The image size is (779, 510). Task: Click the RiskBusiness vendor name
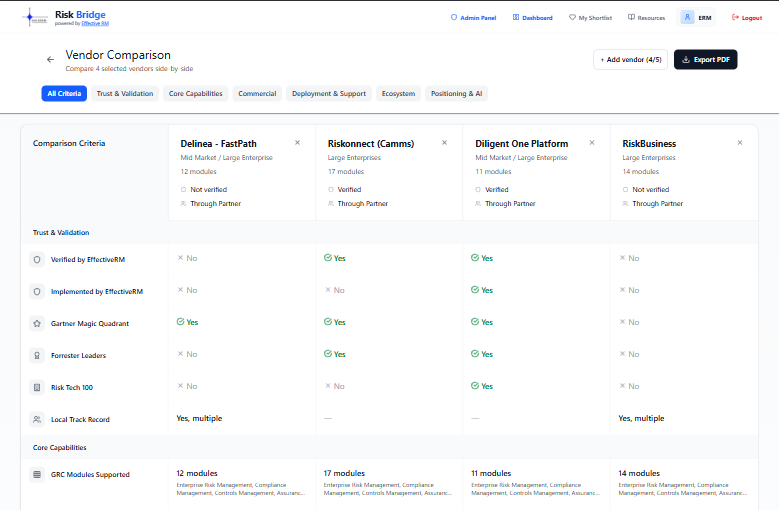tap(649, 144)
